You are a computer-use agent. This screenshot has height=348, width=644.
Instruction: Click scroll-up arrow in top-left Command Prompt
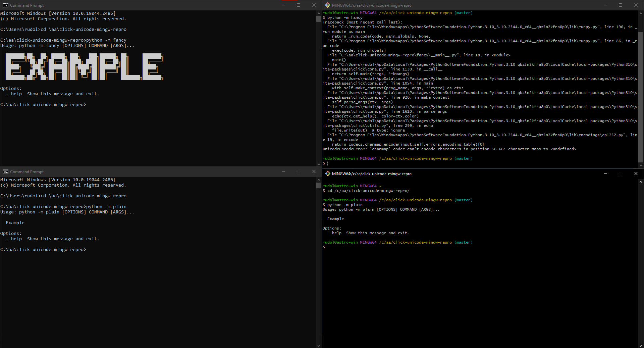319,13
